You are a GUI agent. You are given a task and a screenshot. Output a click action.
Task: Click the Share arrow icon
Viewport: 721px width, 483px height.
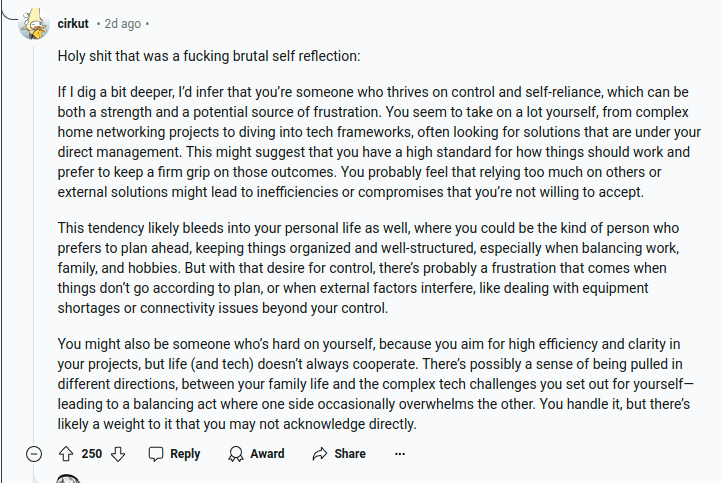pos(320,454)
